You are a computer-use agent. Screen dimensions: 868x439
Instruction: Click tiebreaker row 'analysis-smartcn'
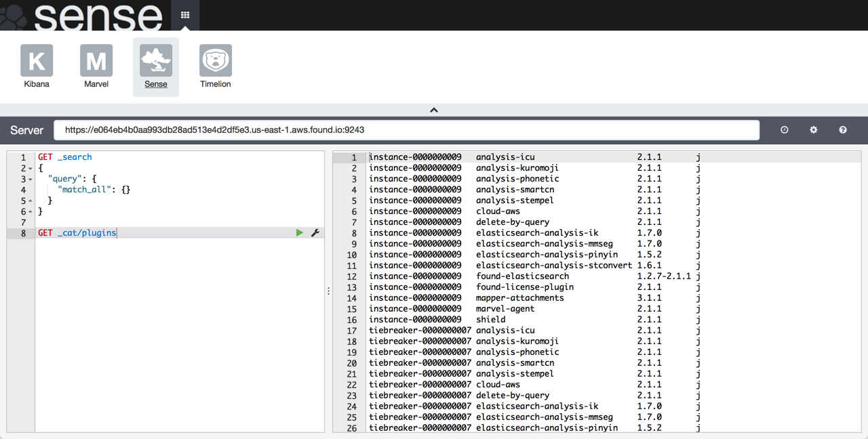pyautogui.click(x=515, y=363)
